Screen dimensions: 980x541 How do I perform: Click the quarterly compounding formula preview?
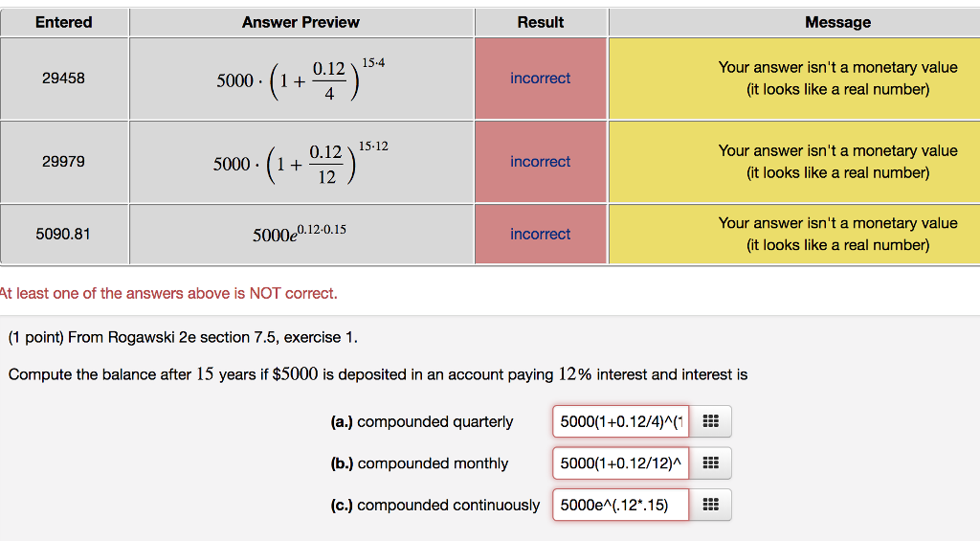[301, 79]
